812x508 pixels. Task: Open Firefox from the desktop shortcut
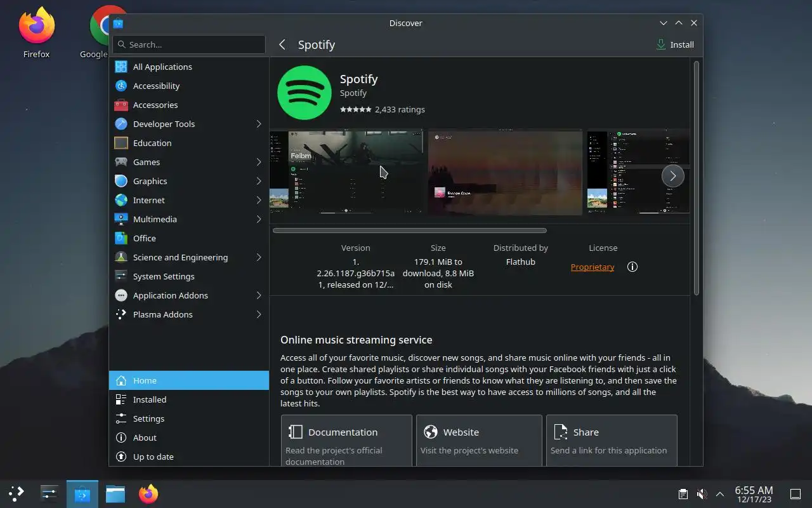point(36,32)
